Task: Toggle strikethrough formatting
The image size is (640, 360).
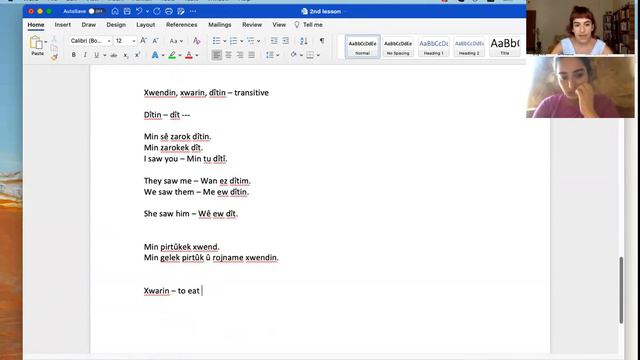Action: point(114,55)
